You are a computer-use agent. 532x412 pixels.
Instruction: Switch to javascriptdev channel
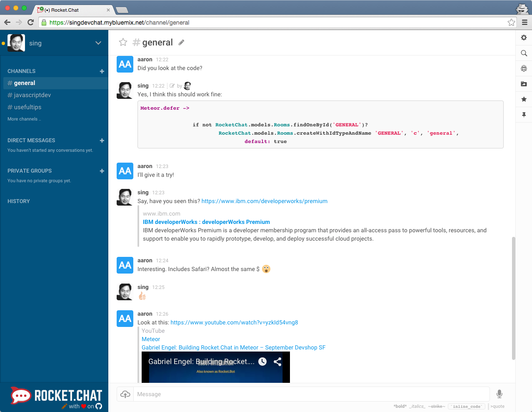[x=32, y=95]
